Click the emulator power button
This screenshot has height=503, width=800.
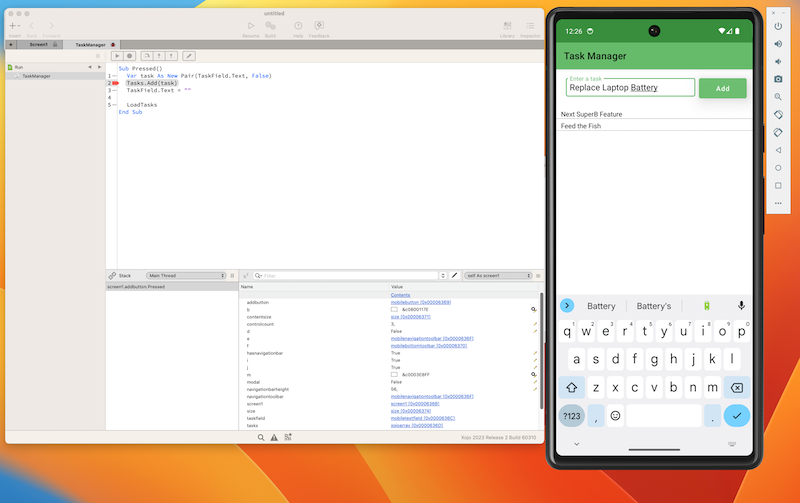(778, 26)
